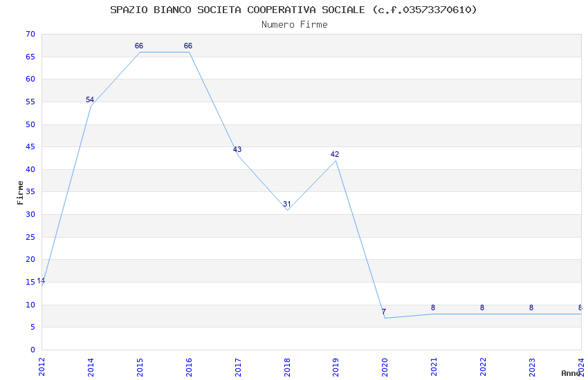Click the y-axis tick value 65
The image size is (588, 380).
click(30, 57)
